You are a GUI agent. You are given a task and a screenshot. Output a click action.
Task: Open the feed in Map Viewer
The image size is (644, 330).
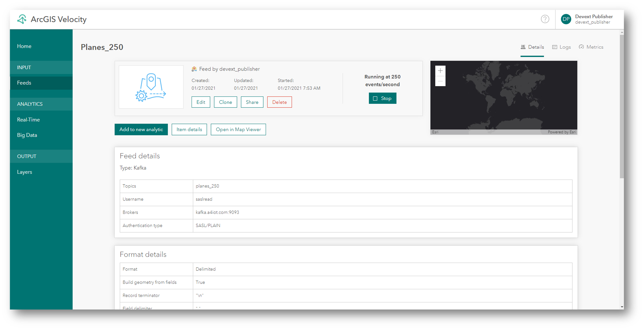pos(238,129)
